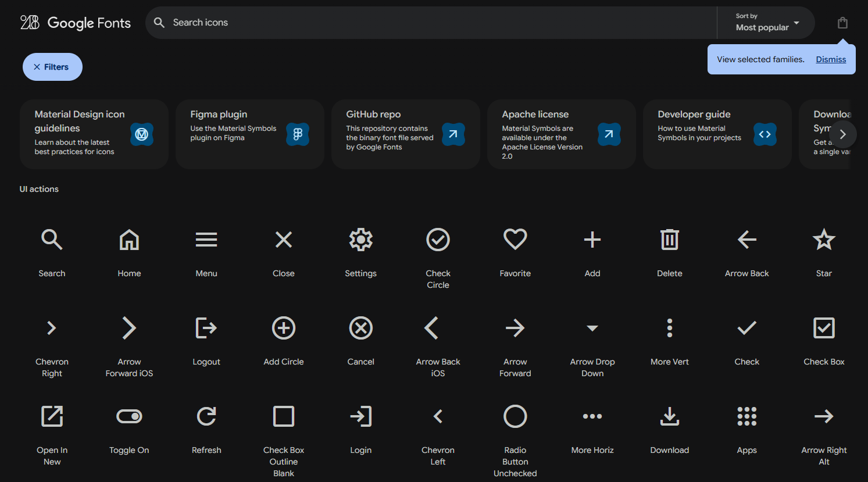Click the Apps grid icon

point(746,416)
